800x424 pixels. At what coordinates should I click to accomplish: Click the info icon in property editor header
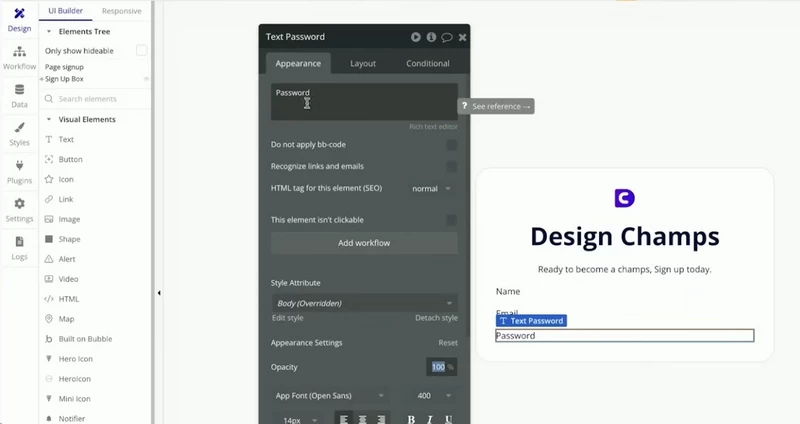(x=431, y=37)
